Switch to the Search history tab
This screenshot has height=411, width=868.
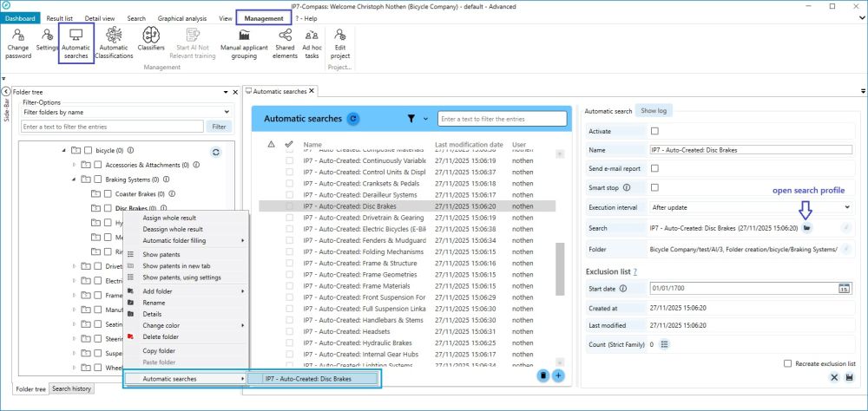(x=70, y=388)
